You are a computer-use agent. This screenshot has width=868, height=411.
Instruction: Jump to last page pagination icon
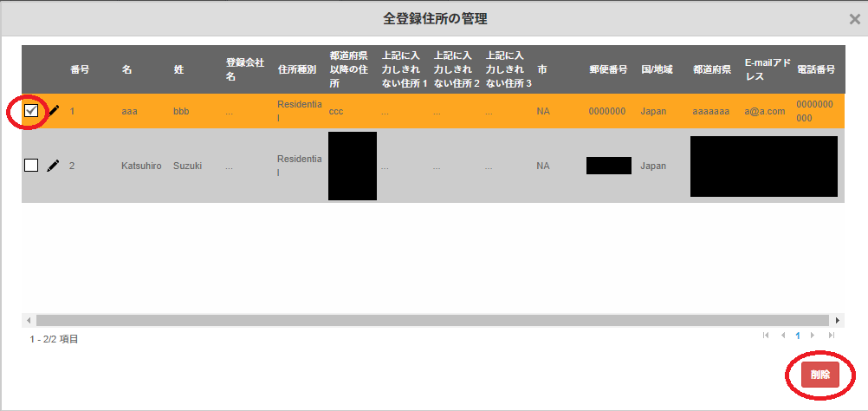[x=831, y=335]
